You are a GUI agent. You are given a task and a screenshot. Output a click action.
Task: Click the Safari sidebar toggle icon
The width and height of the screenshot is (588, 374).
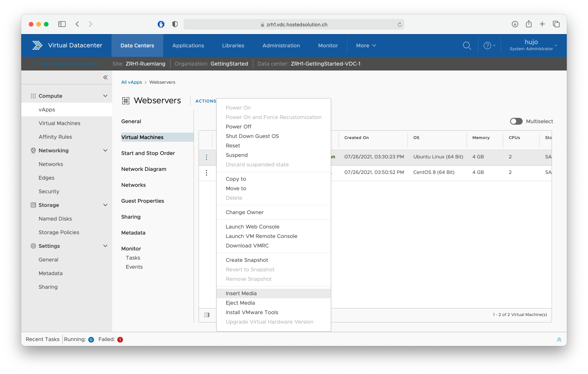(x=62, y=24)
